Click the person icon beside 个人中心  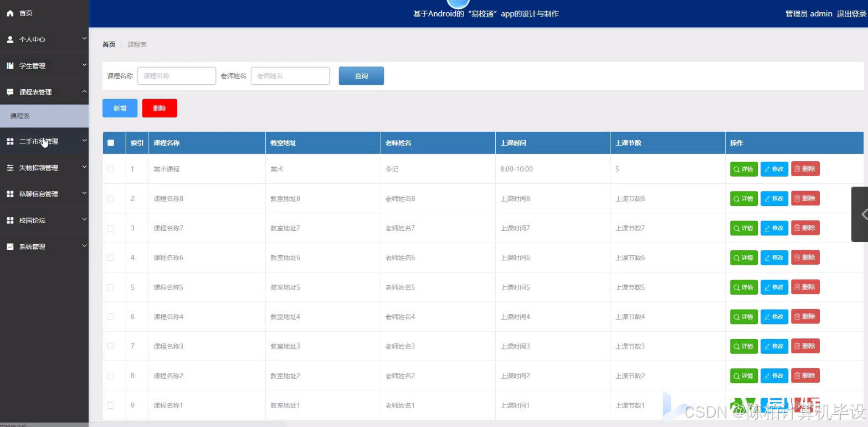[x=10, y=39]
